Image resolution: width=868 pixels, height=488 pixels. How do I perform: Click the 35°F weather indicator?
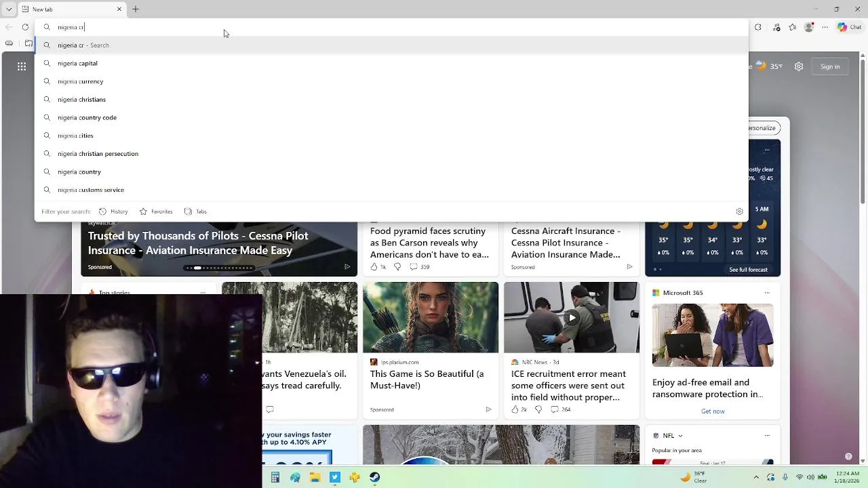point(768,66)
